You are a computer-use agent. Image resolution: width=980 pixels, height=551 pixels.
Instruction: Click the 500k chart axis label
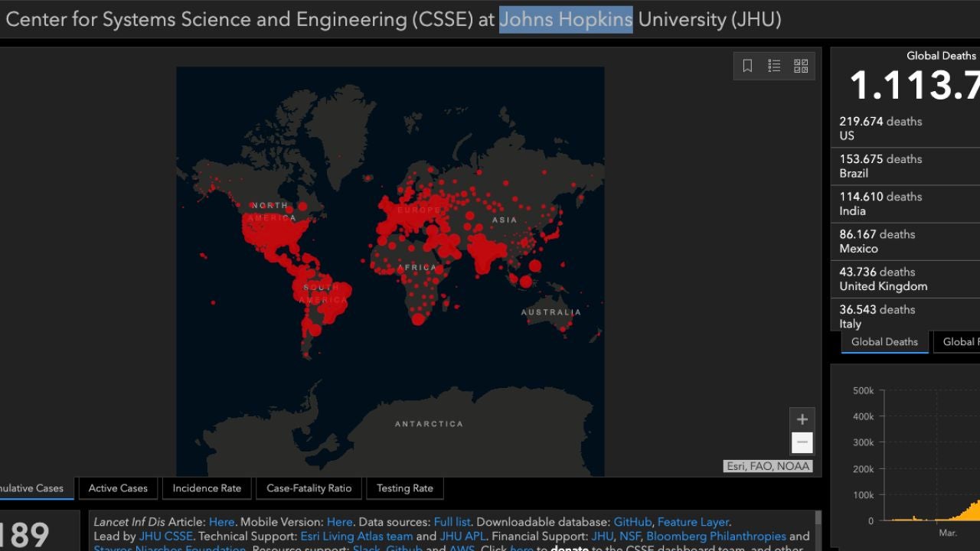[x=863, y=391]
